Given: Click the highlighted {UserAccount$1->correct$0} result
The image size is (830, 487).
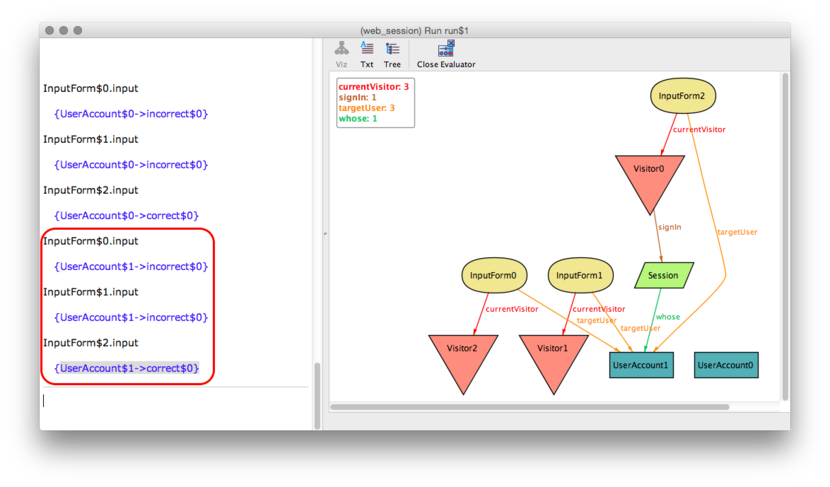Looking at the screenshot, I should tap(127, 368).
